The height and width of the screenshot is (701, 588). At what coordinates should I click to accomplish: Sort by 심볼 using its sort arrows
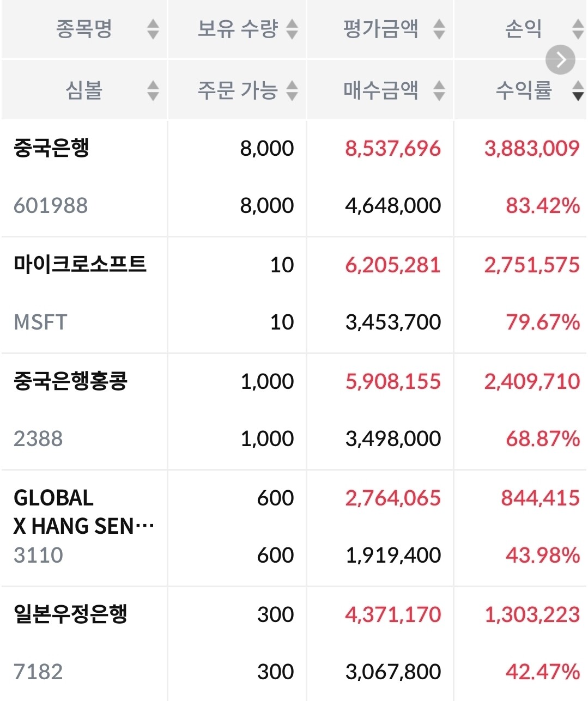click(153, 90)
